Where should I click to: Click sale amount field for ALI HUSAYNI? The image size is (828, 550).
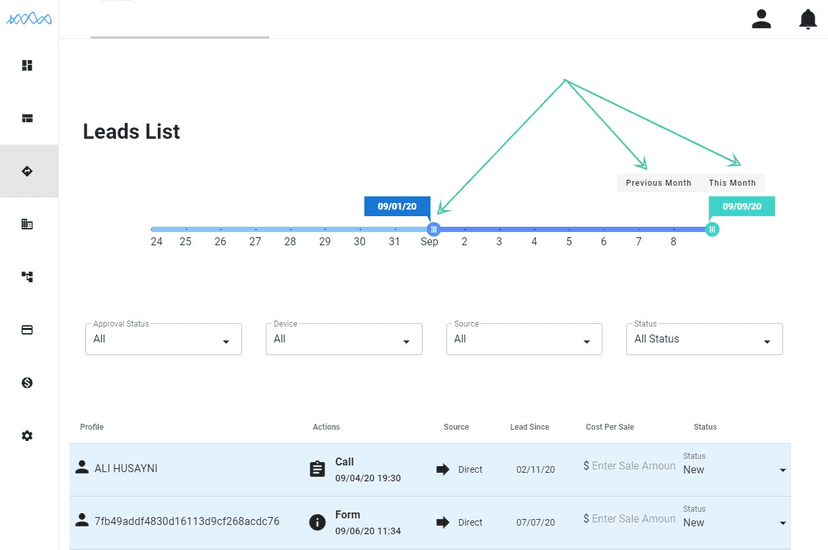click(x=632, y=466)
